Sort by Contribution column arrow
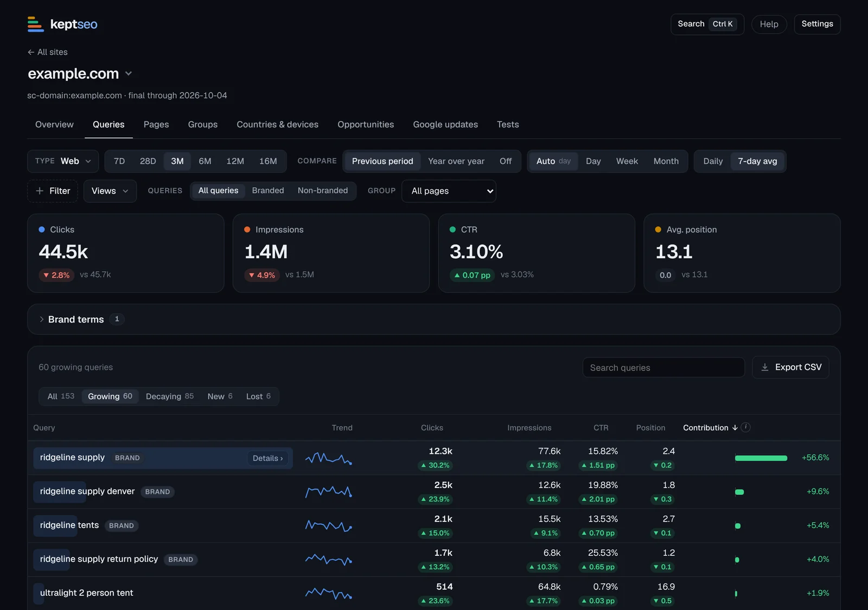The width and height of the screenshot is (868, 610). [x=735, y=428]
